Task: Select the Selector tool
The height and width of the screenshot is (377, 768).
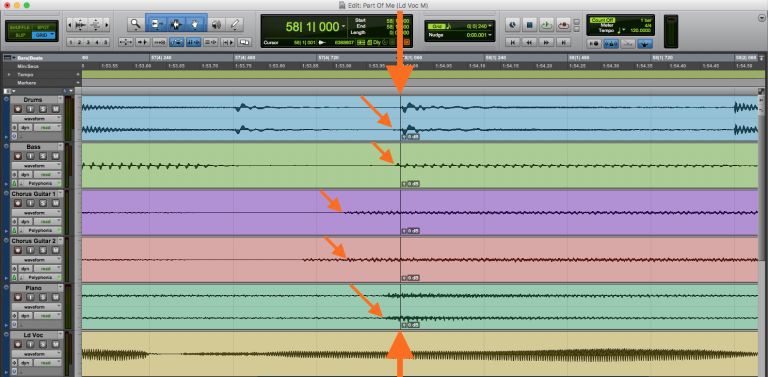Action: point(176,24)
